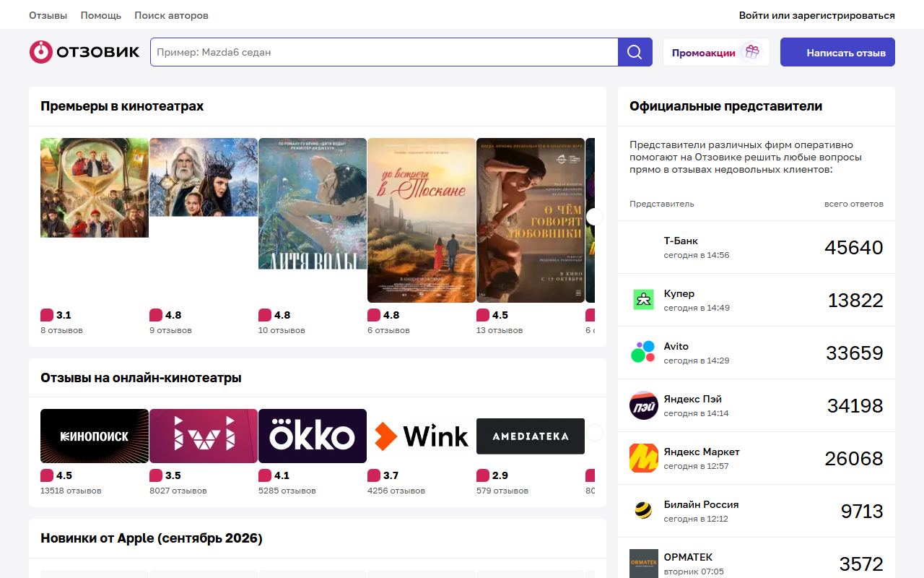Screen dimensions: 924x578
Task: Click the Яндекс Пэй round logo
Action: coord(643,405)
